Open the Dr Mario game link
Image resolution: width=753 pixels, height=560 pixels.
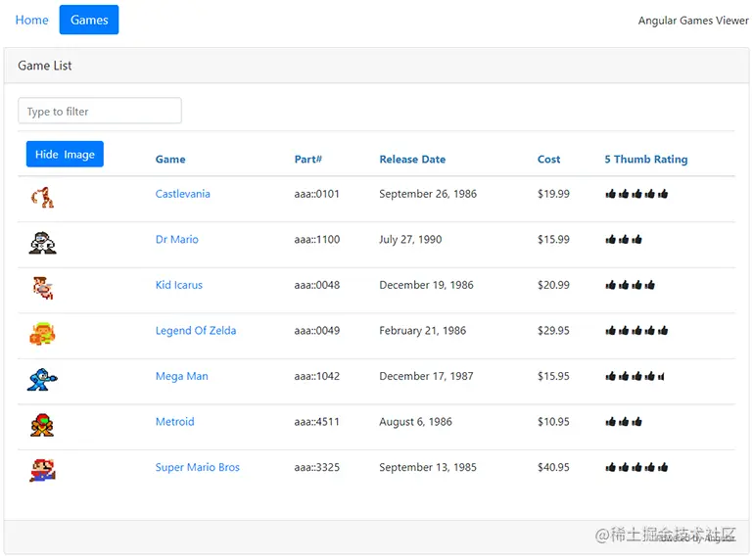pos(176,239)
